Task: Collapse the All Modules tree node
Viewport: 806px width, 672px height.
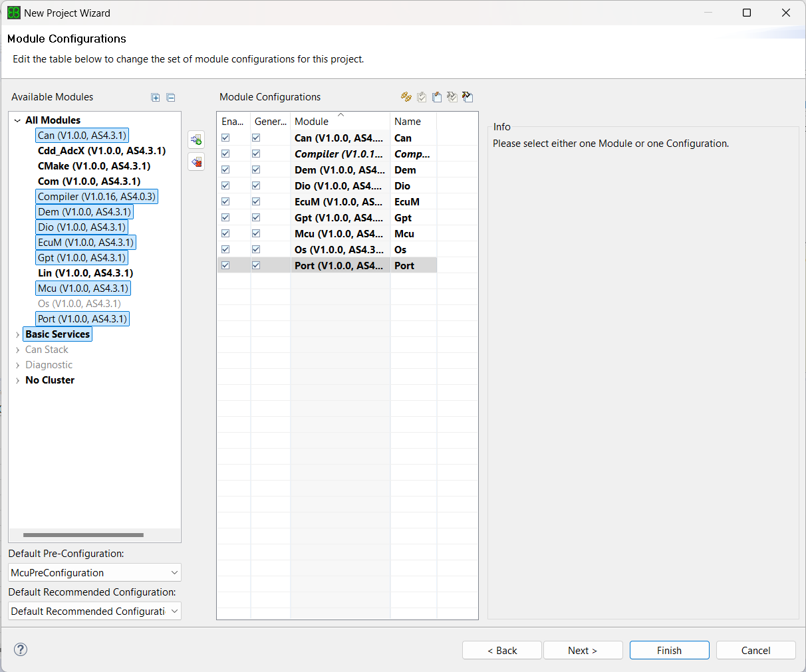Action: pyautogui.click(x=17, y=120)
